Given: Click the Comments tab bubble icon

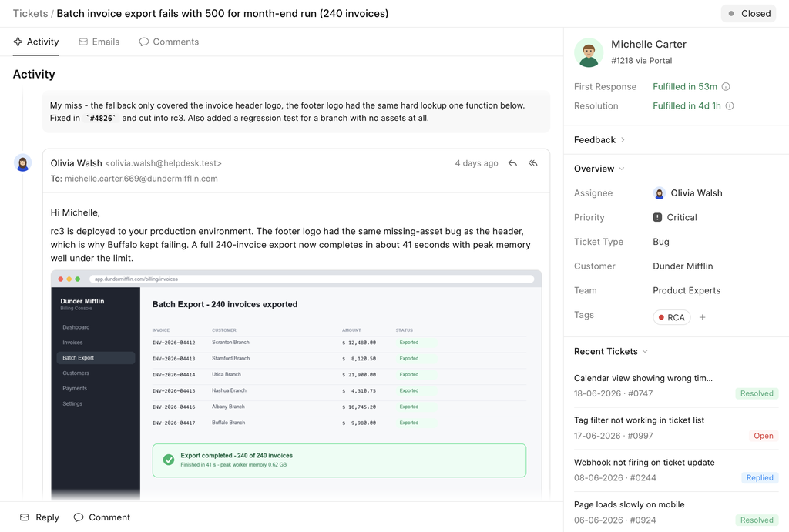Looking at the screenshot, I should click(144, 42).
